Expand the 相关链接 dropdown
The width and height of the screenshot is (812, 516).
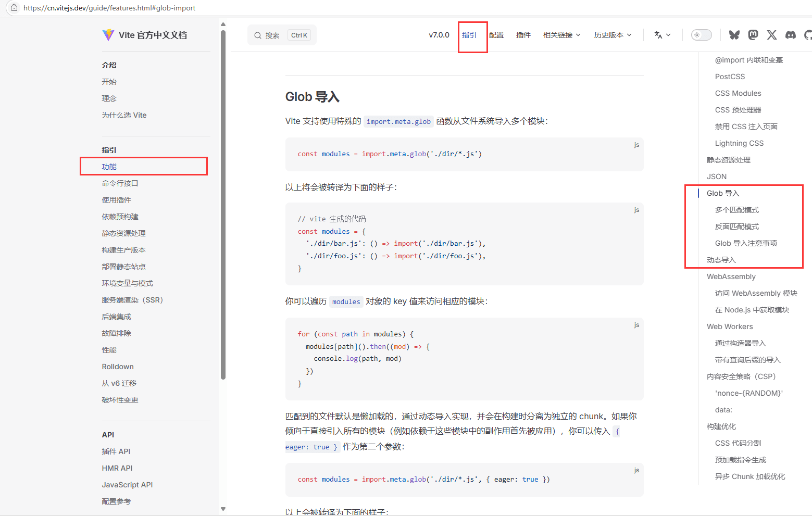(561, 35)
